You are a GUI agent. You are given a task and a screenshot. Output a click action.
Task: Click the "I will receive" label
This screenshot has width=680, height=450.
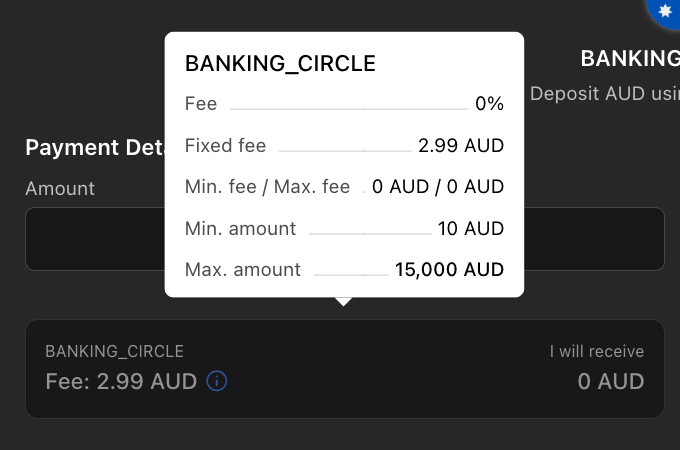597,351
